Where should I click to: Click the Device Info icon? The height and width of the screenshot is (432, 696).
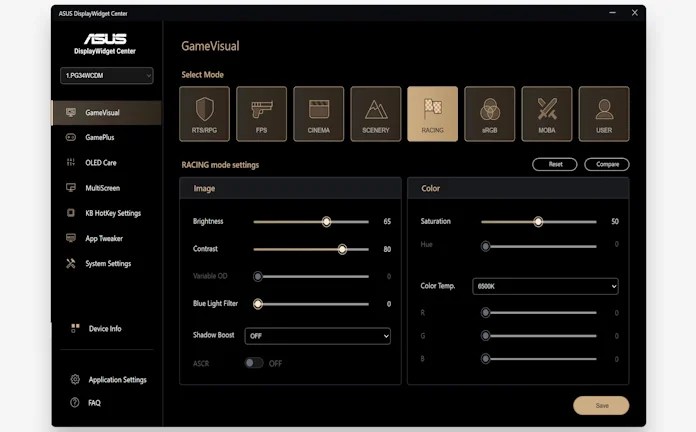click(x=75, y=328)
